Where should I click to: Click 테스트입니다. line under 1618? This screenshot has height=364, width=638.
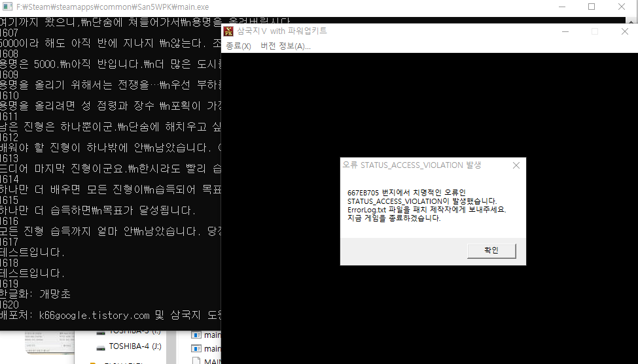click(x=33, y=273)
